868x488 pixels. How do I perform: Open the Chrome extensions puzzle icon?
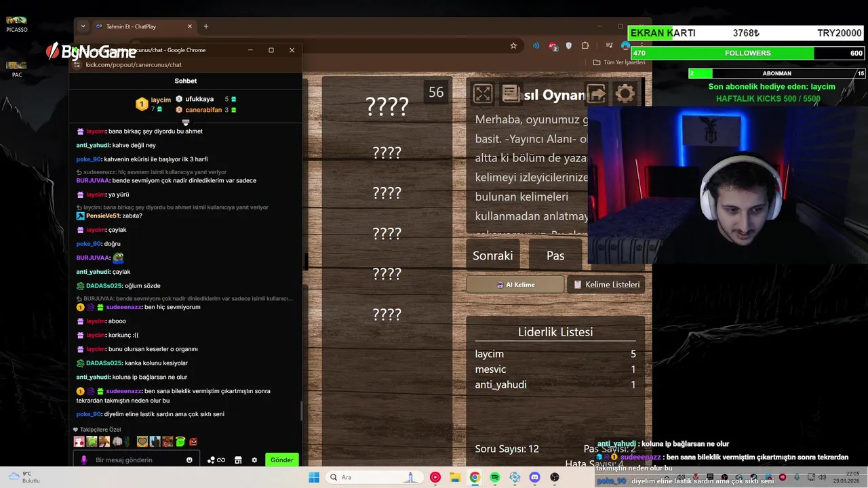[x=585, y=45]
